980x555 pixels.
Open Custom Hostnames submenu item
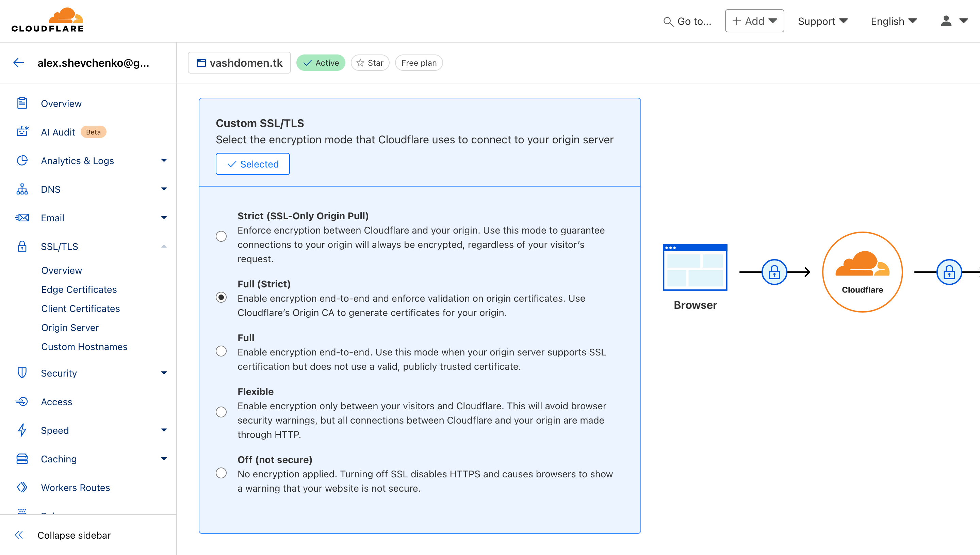tap(84, 347)
